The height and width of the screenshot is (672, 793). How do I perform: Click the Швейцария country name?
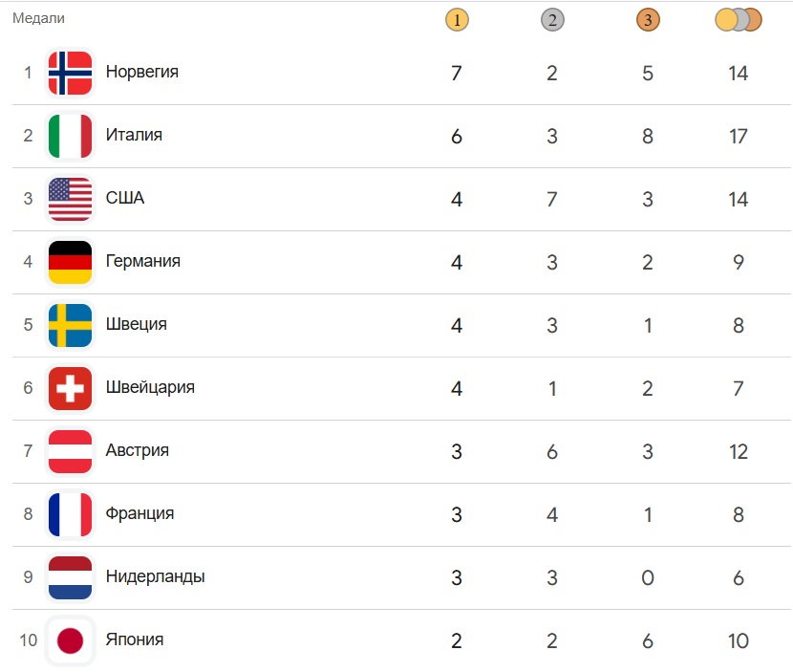tap(150, 387)
